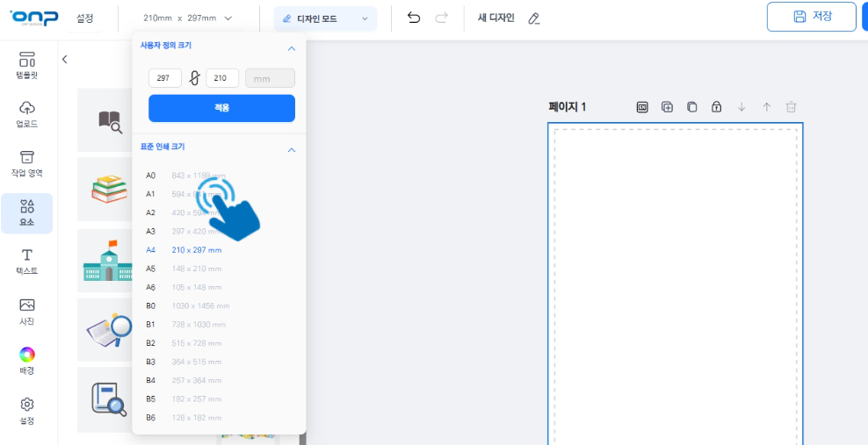Click the width input field showing 297
868x445 pixels.
(x=164, y=78)
